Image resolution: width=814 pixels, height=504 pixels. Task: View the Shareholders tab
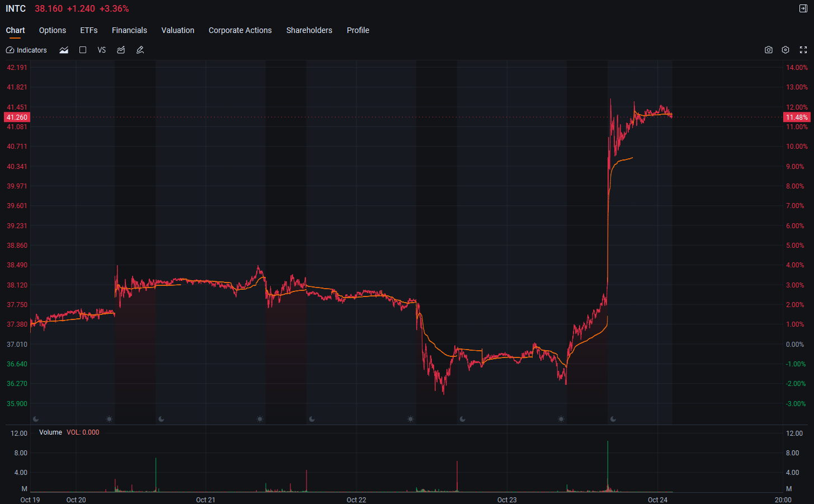[x=309, y=30]
